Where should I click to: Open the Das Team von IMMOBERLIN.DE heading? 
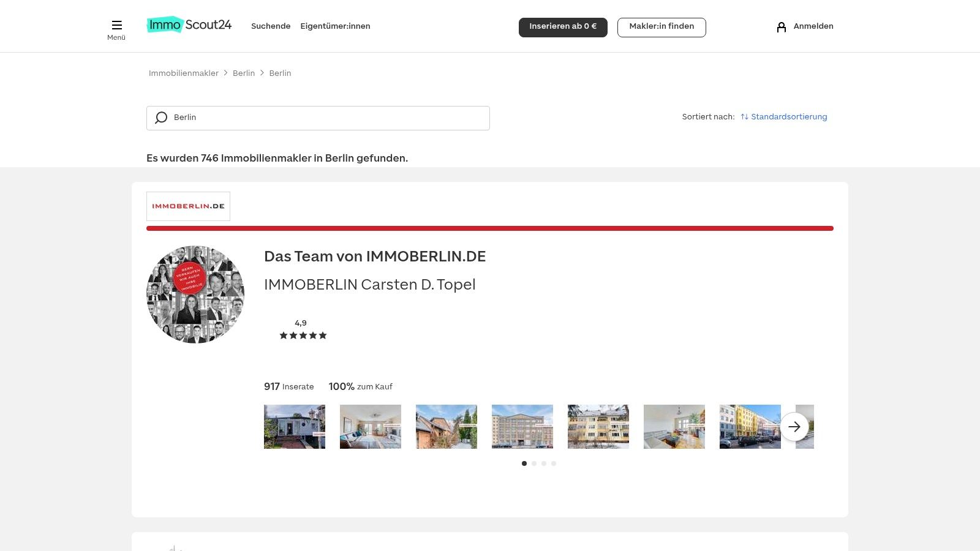375,257
